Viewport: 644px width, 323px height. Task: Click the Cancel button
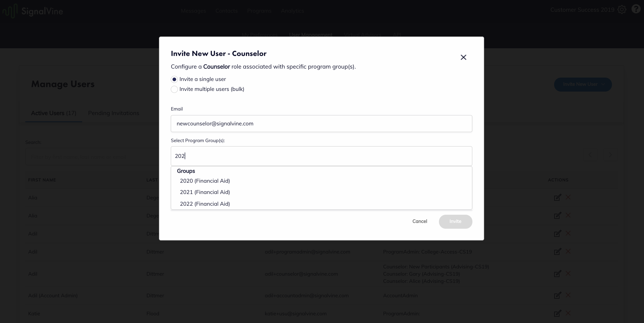(420, 221)
